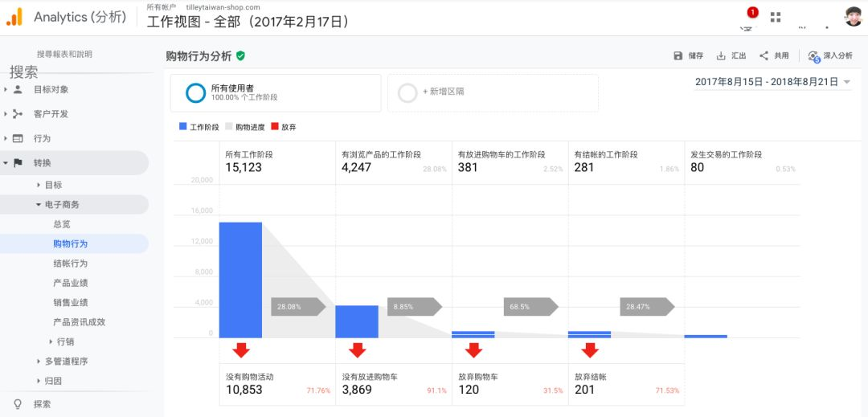The image size is (868, 417).
Task: Click the export (汇出) download icon
Action: click(x=721, y=56)
